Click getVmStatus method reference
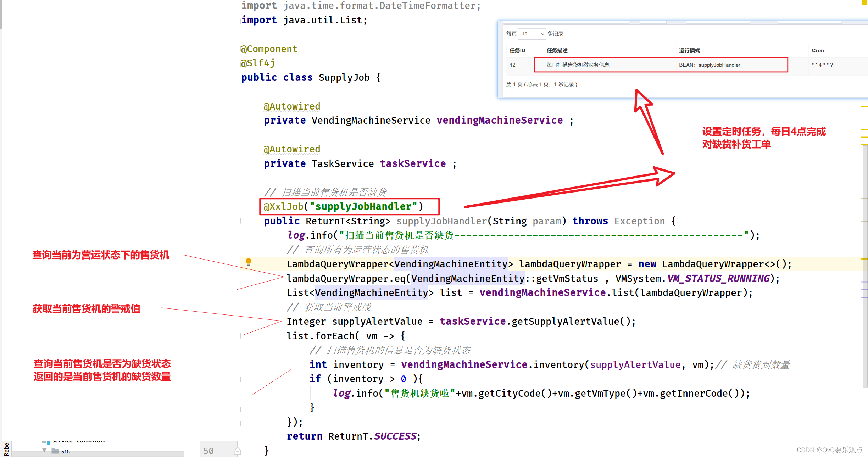This screenshot has height=457, width=868. (x=567, y=279)
